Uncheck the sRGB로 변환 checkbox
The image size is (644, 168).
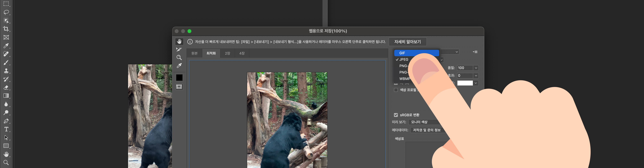[x=396, y=115]
